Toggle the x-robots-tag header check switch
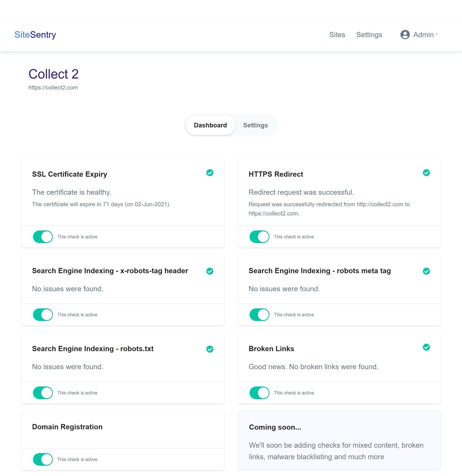This screenshot has width=462, height=476. 43,315
